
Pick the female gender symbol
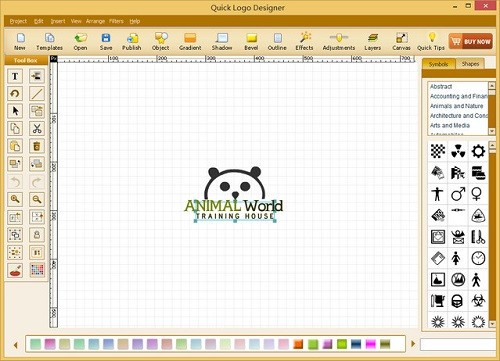click(477, 194)
